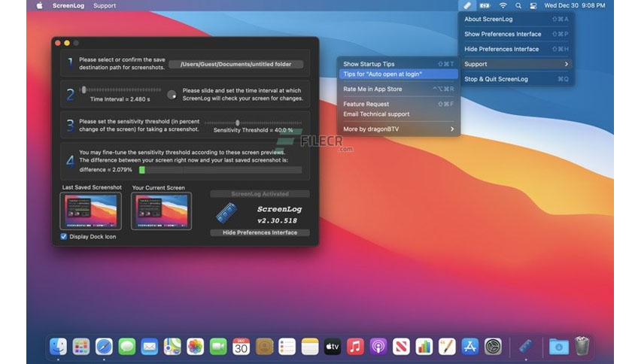Open App Store from the Dock
The width and height of the screenshot is (629, 364).
[469, 347]
